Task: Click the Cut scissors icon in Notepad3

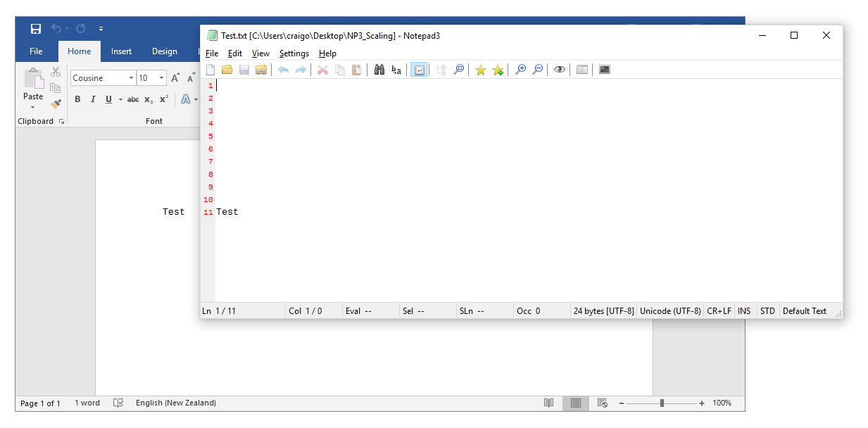Action: point(323,70)
